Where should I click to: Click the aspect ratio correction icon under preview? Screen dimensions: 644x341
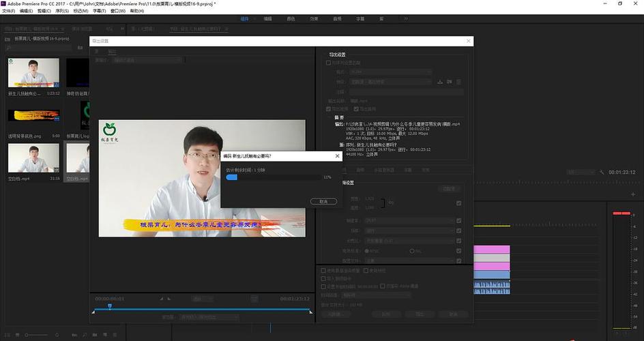(254, 299)
